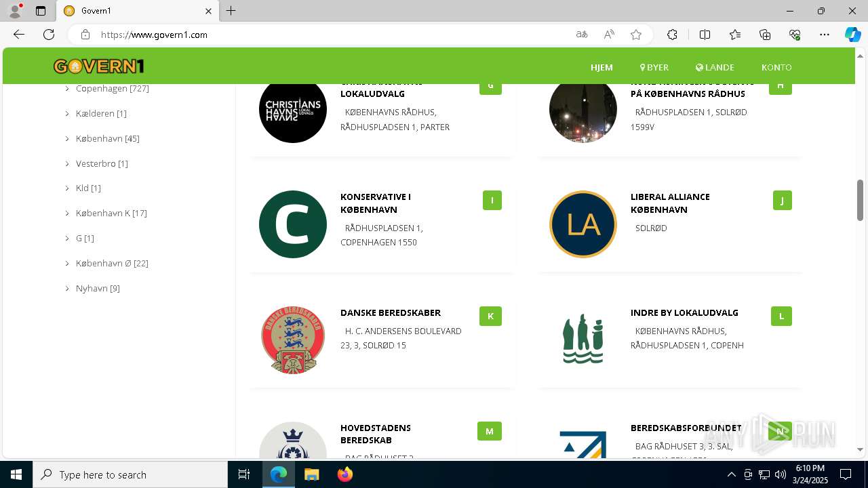Click the scrollbar down arrow

tap(860, 449)
